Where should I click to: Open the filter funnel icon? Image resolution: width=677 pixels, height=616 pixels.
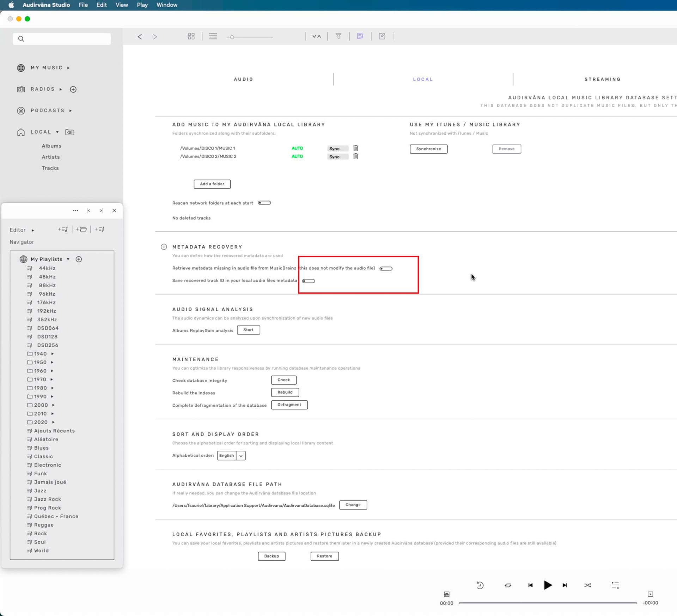point(338,36)
